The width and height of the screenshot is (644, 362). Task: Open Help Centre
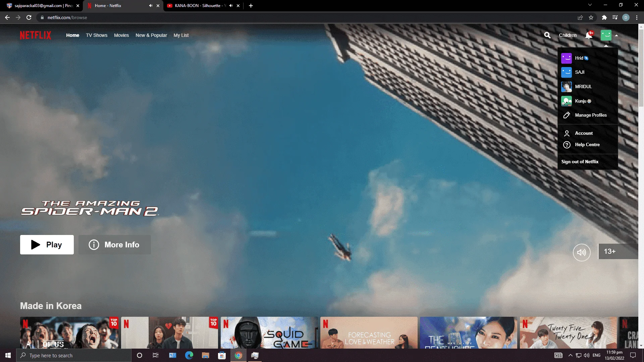[x=587, y=145]
